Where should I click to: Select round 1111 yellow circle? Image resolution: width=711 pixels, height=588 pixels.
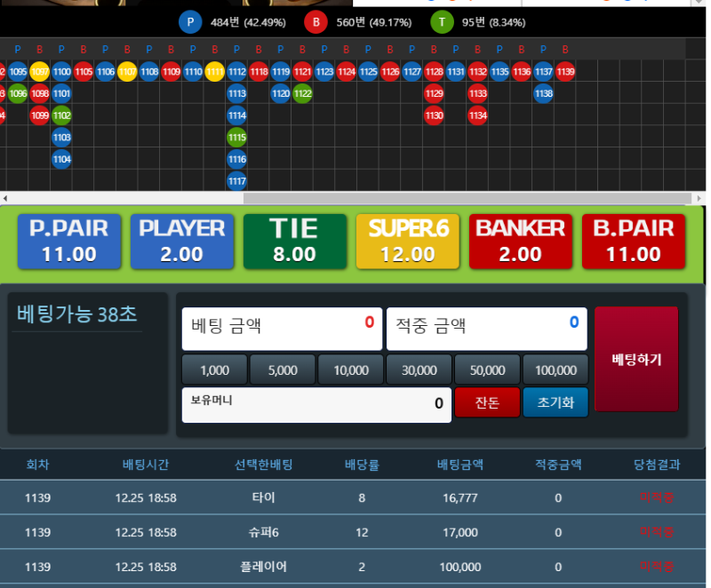pyautogui.click(x=215, y=72)
